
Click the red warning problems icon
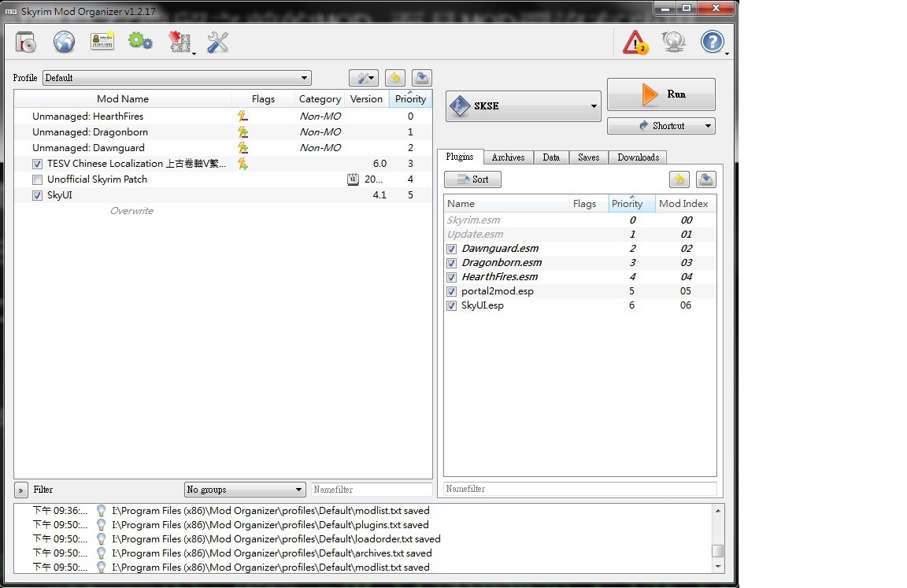(x=635, y=43)
